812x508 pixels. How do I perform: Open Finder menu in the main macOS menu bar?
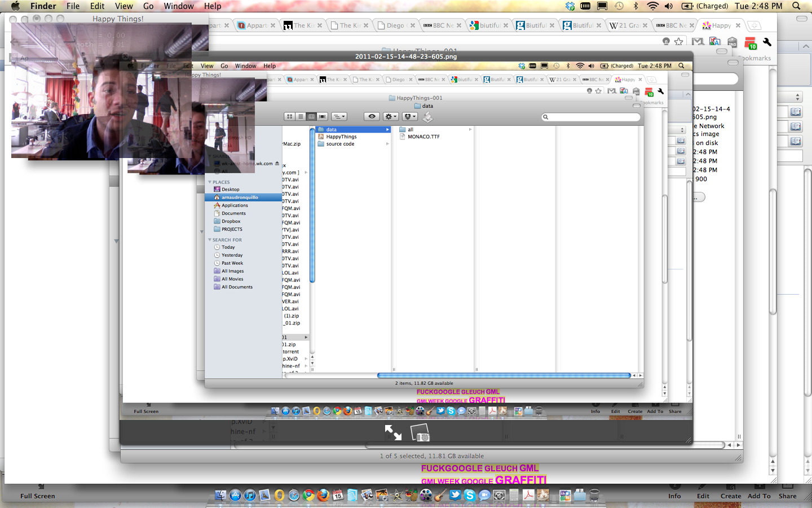tap(43, 6)
